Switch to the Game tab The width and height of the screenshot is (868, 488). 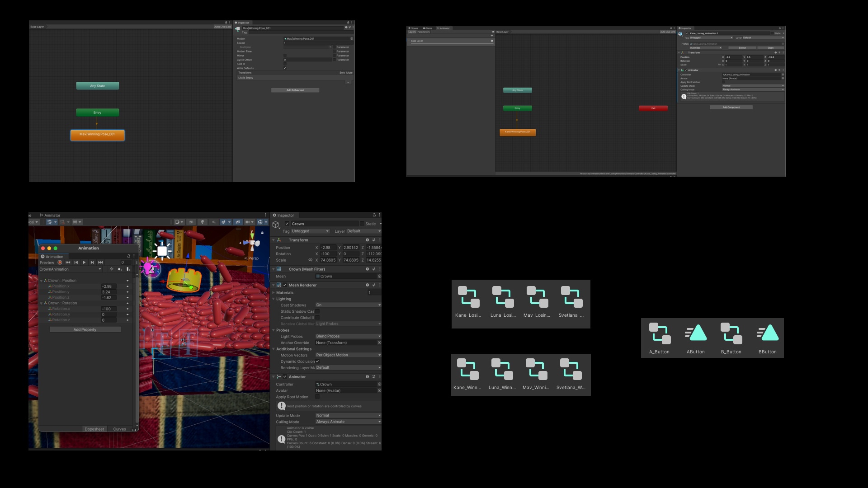click(429, 28)
